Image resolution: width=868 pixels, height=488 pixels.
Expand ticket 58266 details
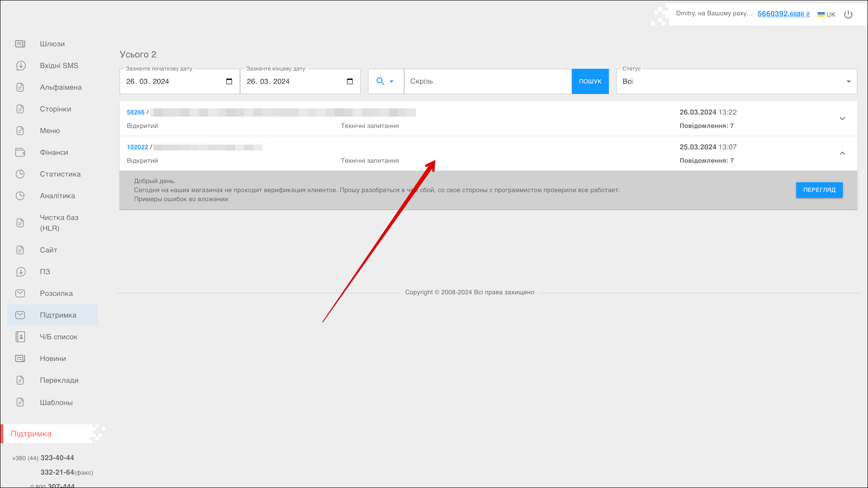[842, 118]
